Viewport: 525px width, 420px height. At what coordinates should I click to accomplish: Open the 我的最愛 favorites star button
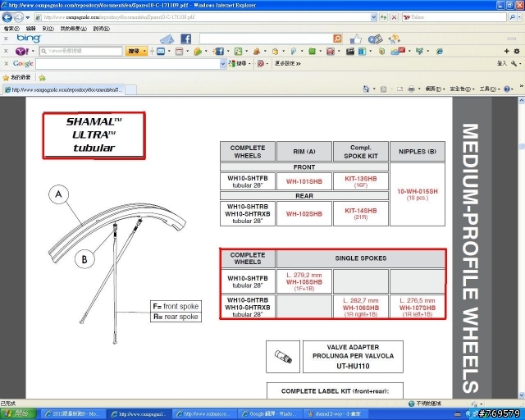click(x=16, y=78)
